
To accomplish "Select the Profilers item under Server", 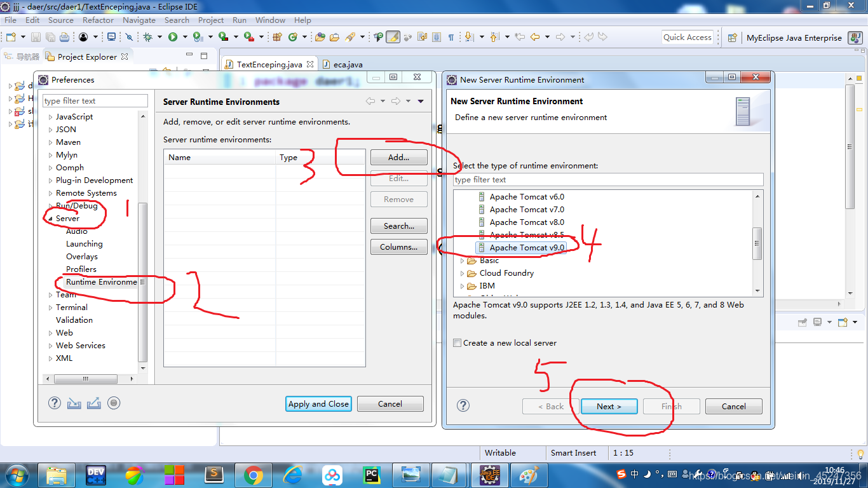I will pyautogui.click(x=81, y=269).
